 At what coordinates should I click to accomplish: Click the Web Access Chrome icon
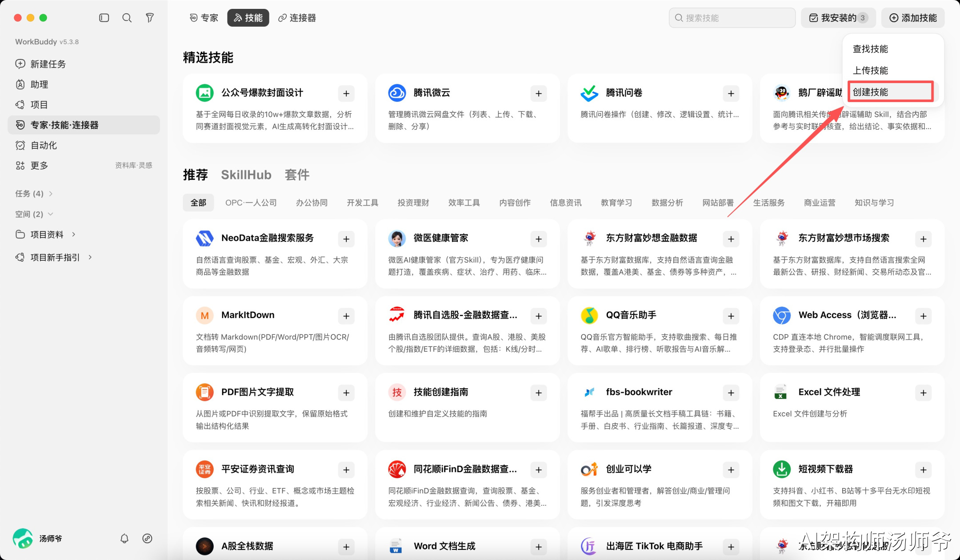click(782, 315)
